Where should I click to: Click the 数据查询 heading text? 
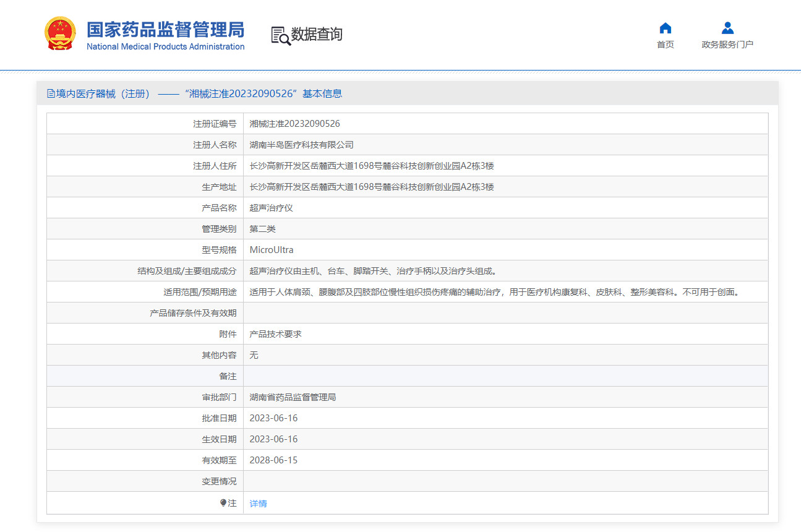[x=317, y=34]
